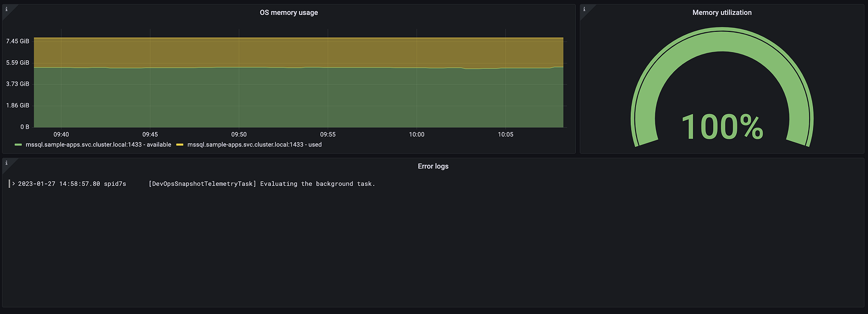Click info icon on Memory utilization panel
The image size is (868, 314).
[x=584, y=9]
